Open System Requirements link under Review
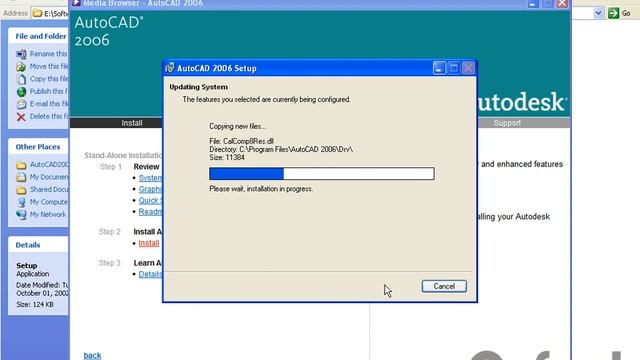 point(150,178)
